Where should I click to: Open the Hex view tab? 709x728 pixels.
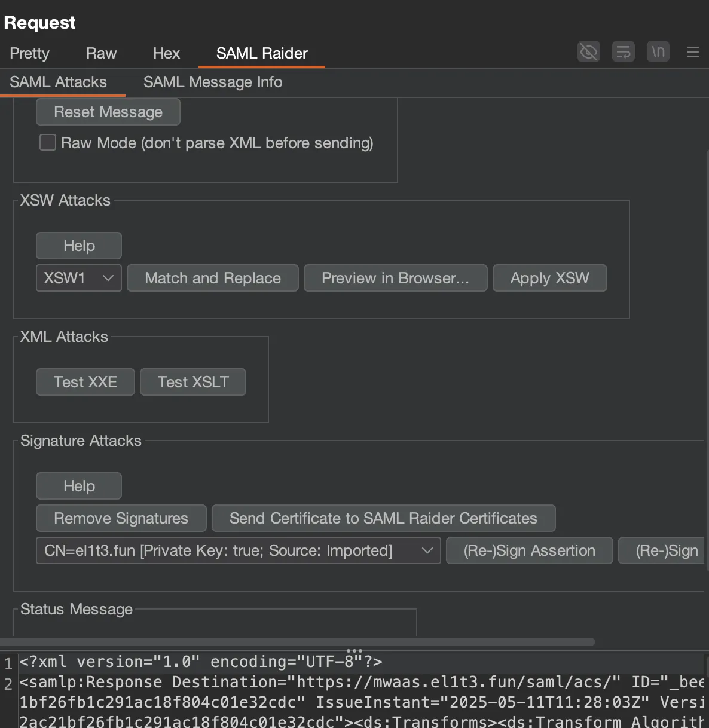click(x=166, y=53)
